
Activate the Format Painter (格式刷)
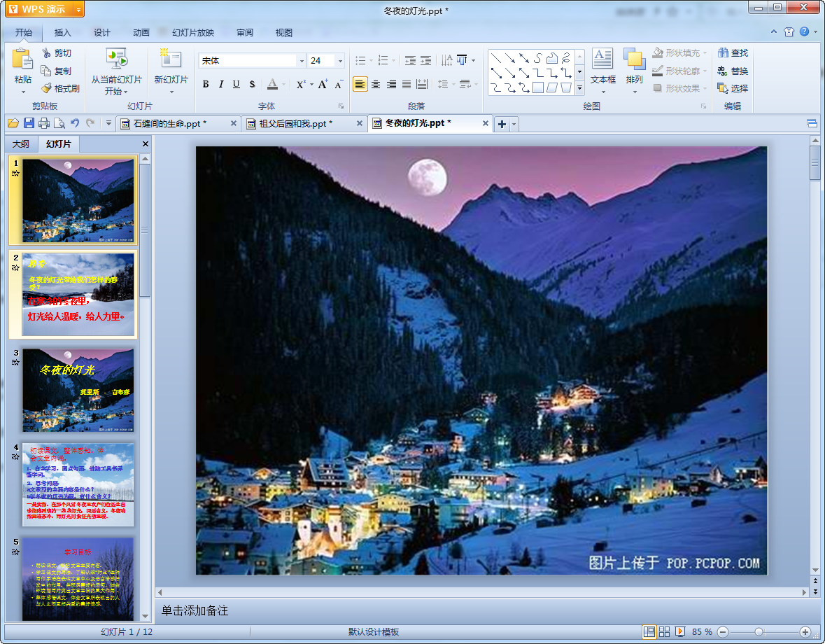coord(60,88)
